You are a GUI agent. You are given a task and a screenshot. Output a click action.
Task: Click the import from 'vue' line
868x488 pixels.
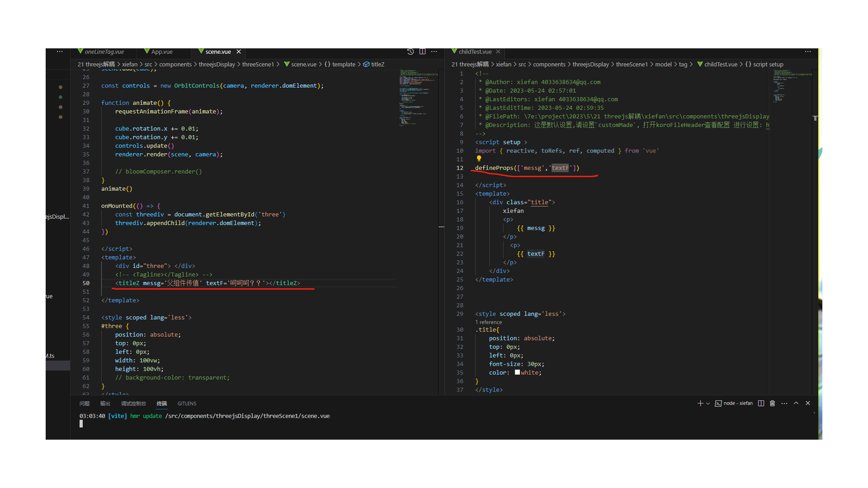(567, 150)
